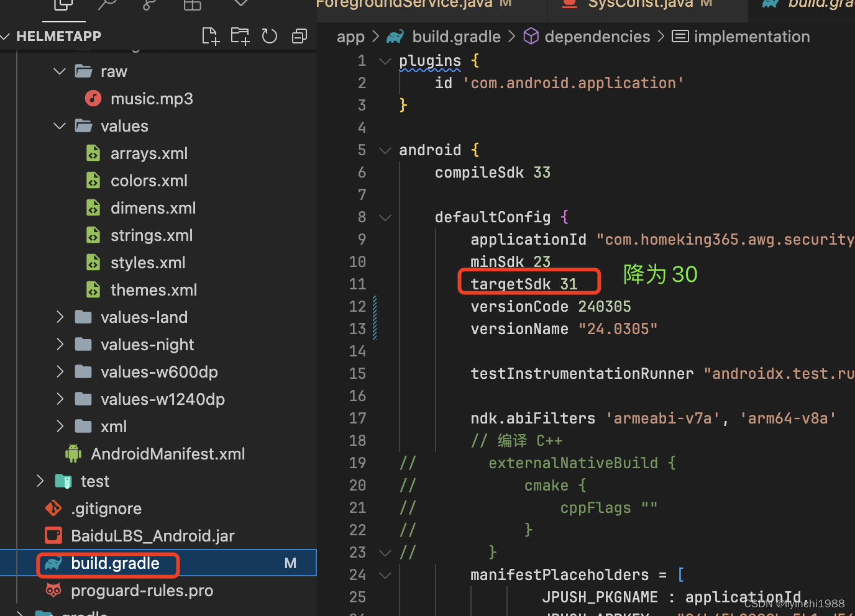The height and width of the screenshot is (616, 855).
Task: Select the Android robot icon beside AndroidManifest.xml
Action: [x=73, y=453]
